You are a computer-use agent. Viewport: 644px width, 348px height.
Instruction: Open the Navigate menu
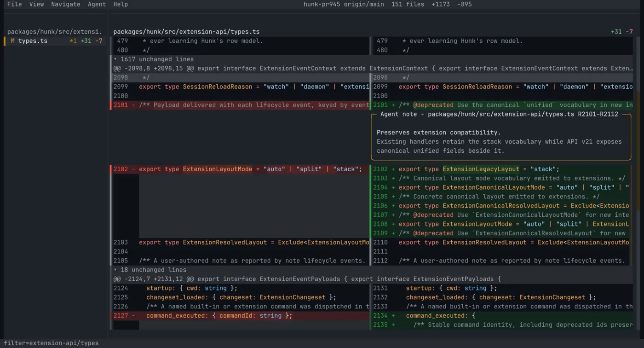(66, 4)
